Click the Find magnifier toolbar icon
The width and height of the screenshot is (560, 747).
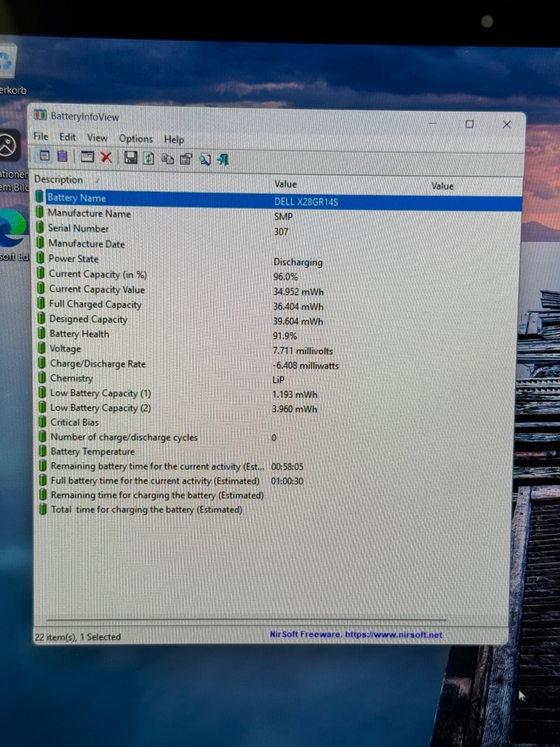pos(205,160)
